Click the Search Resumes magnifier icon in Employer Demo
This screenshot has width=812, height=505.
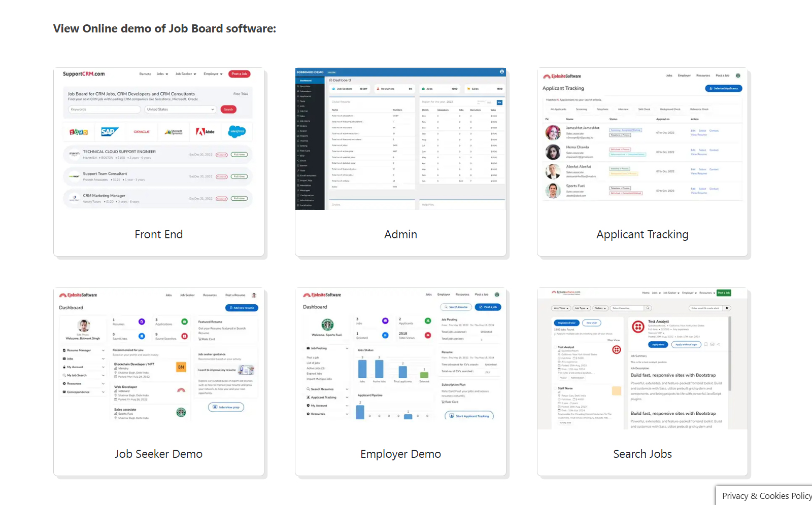click(x=308, y=389)
